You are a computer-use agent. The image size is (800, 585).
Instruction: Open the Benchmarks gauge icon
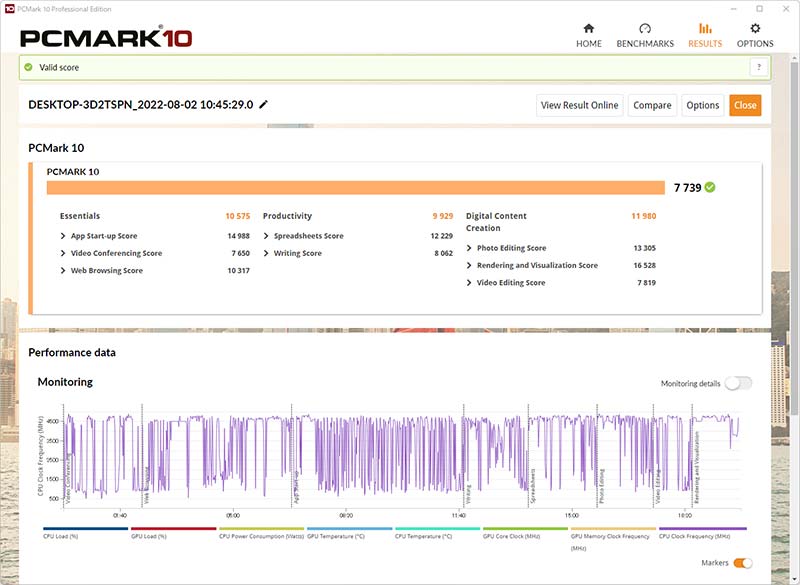pyautogui.click(x=645, y=29)
